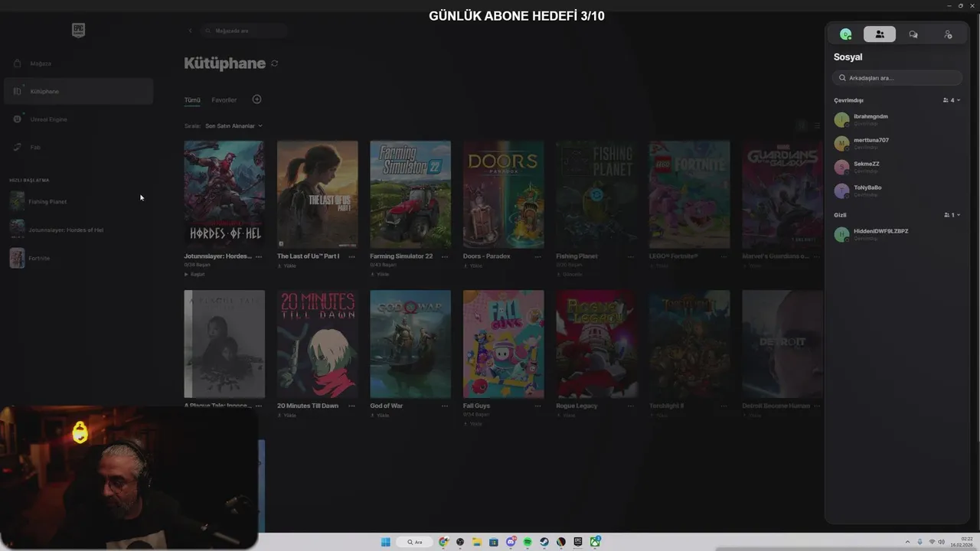The image size is (980, 551).
Task: Select friend ibrahmgndm
Action: point(897,119)
